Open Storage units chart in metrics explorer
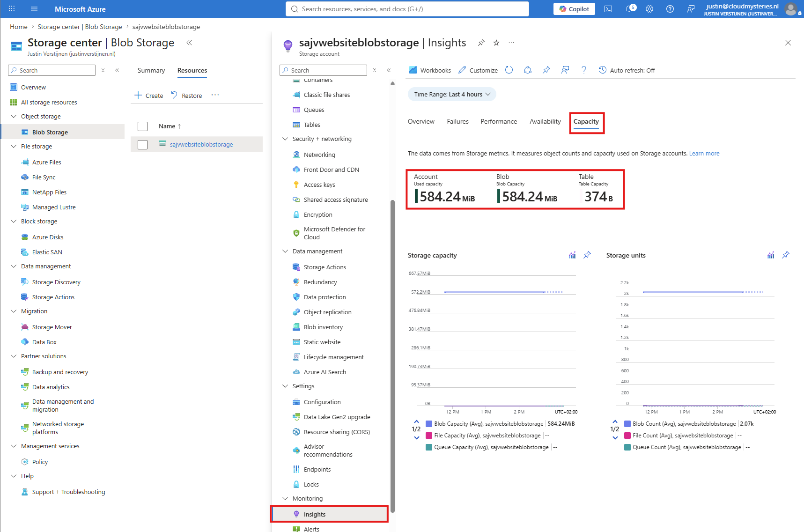 tap(771, 255)
